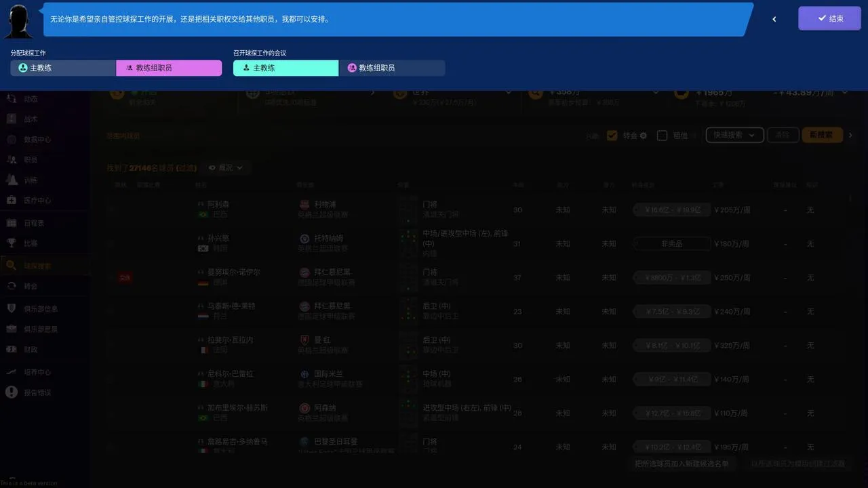Open player 阿利森
This screenshot has height=488, width=868.
point(218,204)
